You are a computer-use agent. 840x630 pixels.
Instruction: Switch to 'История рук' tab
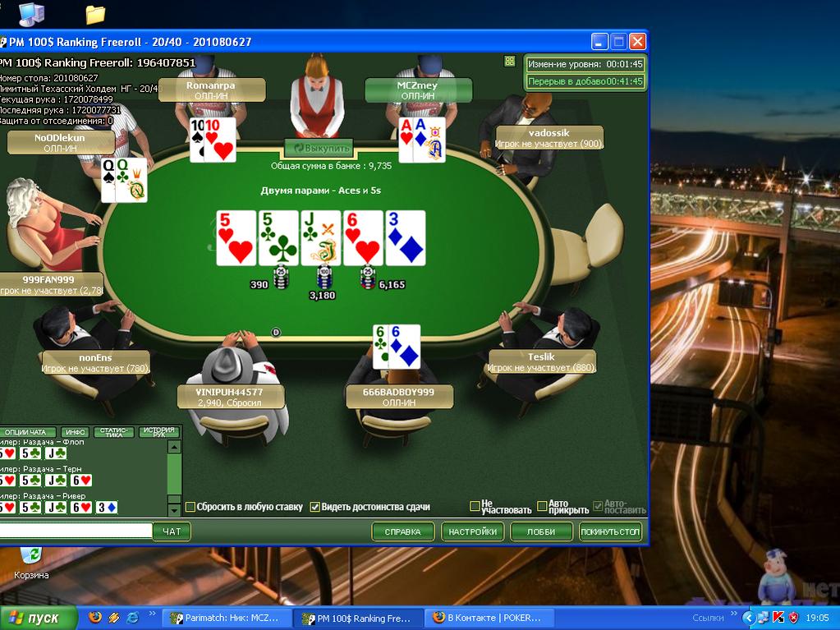click(x=159, y=432)
